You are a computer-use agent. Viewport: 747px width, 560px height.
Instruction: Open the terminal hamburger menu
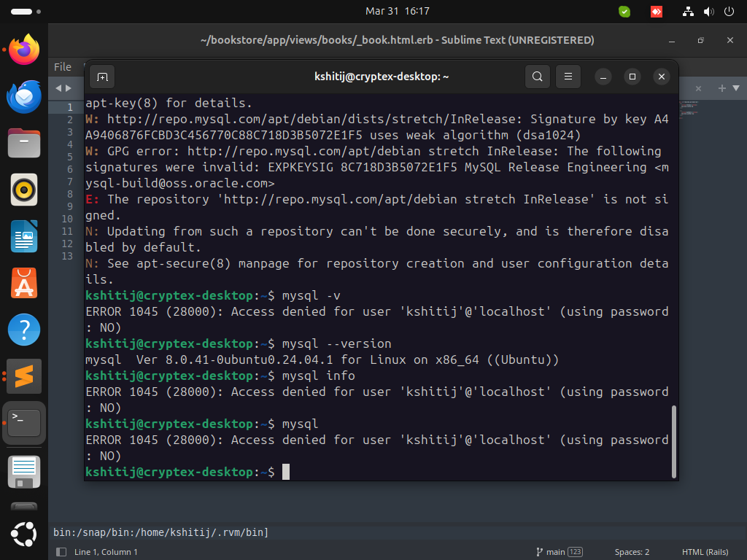coord(568,77)
